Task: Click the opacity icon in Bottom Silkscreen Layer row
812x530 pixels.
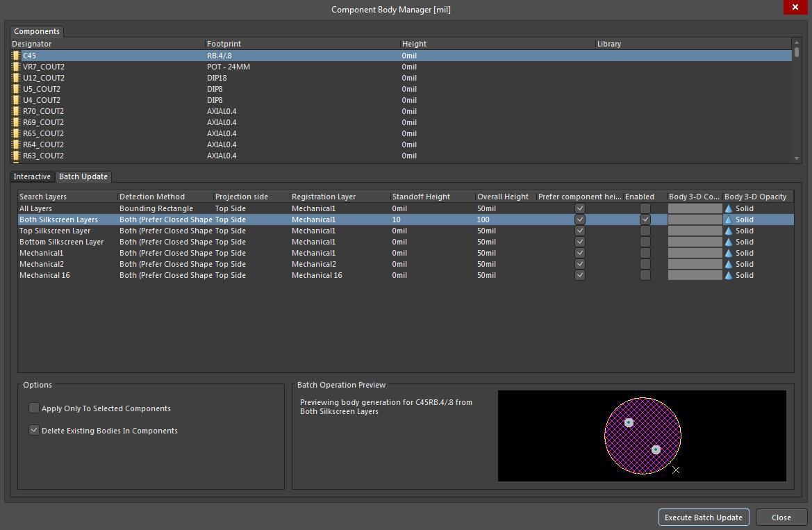Action: tap(729, 242)
